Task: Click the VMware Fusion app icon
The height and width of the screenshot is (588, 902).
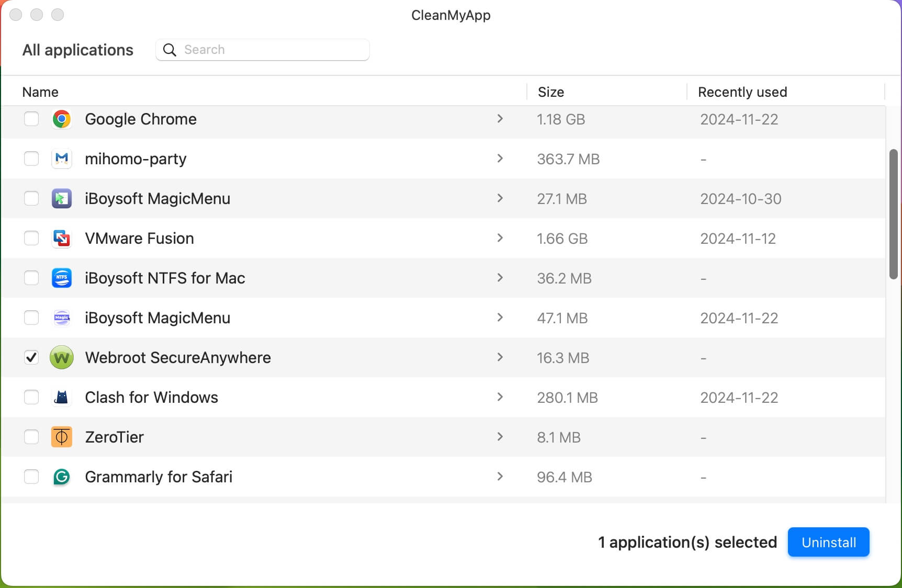Action: 62,239
